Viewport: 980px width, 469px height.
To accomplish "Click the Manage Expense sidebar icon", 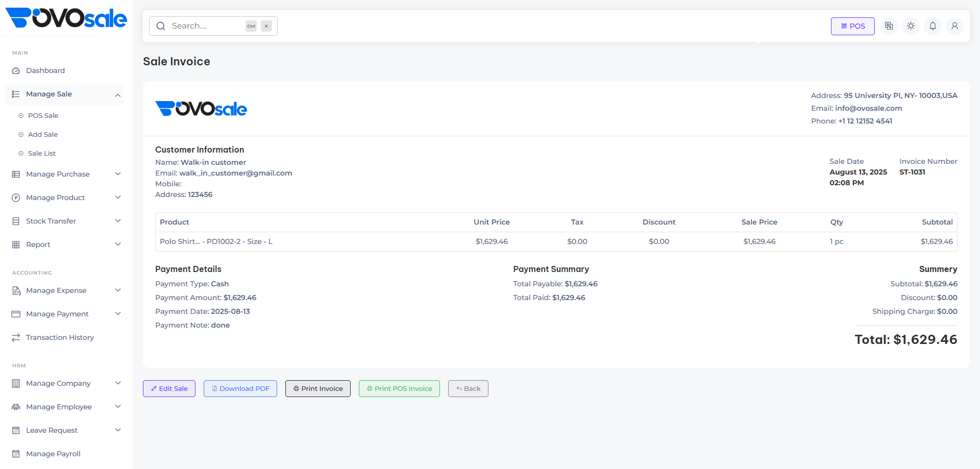I will point(16,291).
